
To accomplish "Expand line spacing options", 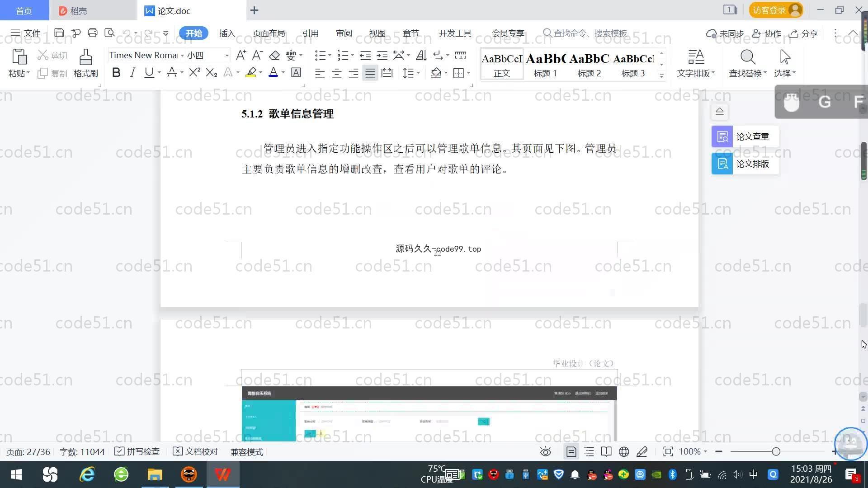I will tap(419, 73).
